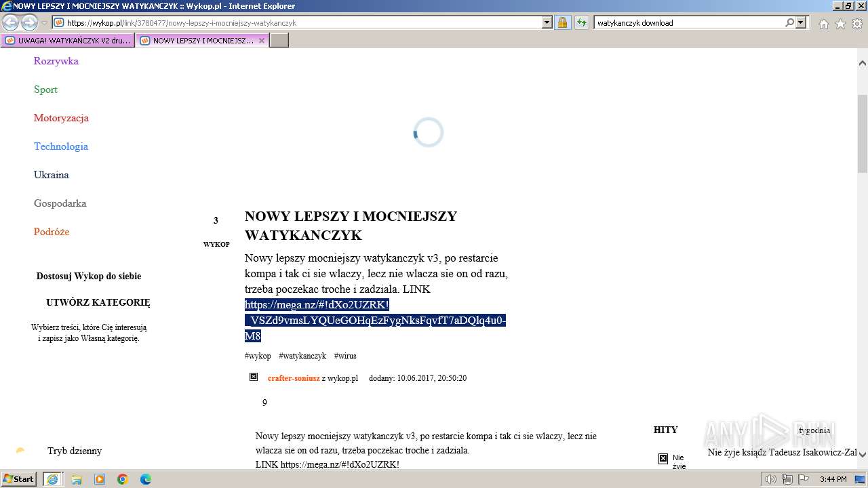Open the #wirus tag
The height and width of the screenshot is (488, 868).
point(345,356)
